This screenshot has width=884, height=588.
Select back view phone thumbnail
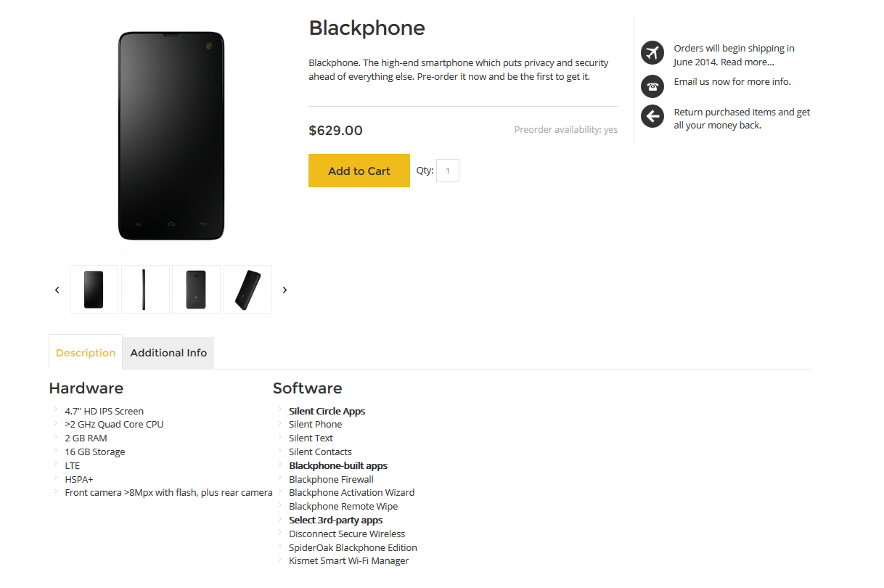coord(196,289)
